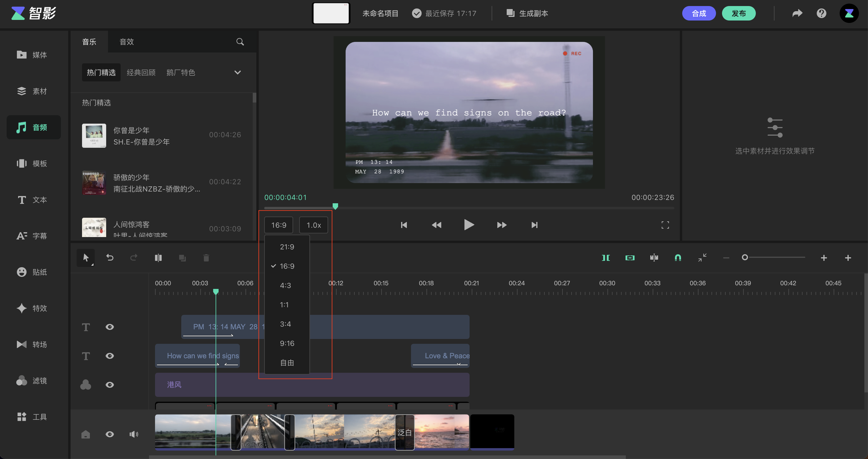Select 21:9 aspect ratio option

click(287, 247)
